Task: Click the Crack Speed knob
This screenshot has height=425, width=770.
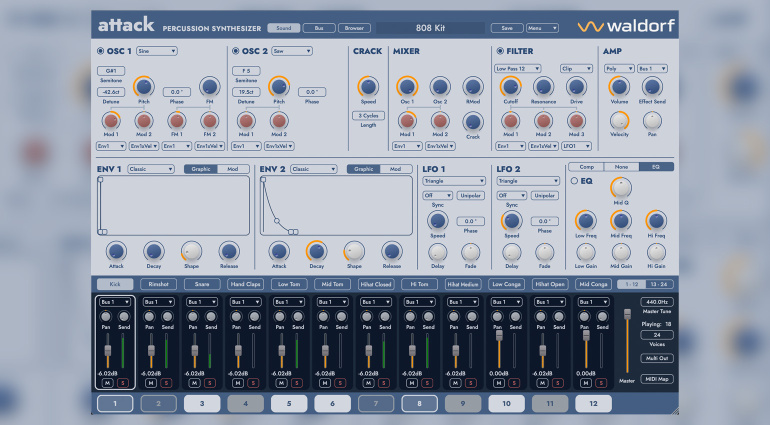Action: pos(367,87)
